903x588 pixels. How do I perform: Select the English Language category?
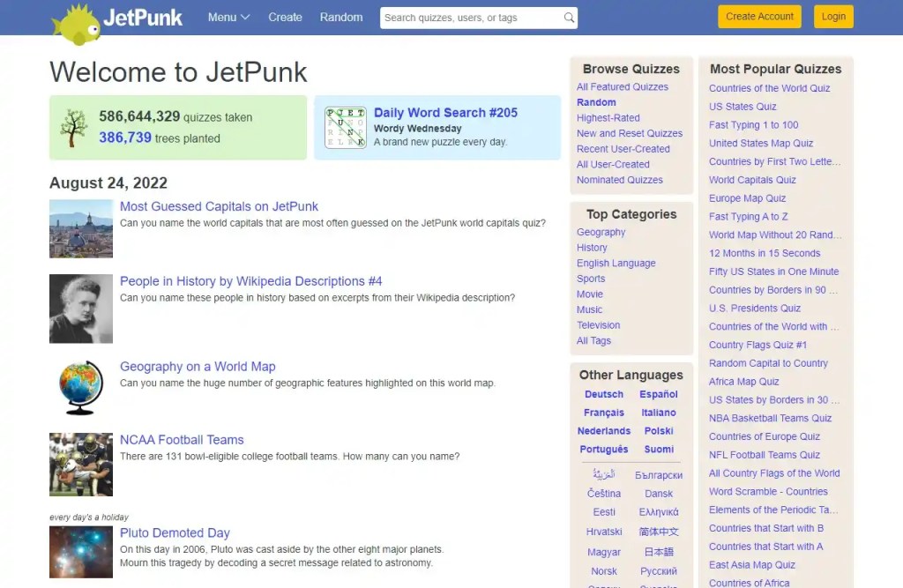coord(616,264)
